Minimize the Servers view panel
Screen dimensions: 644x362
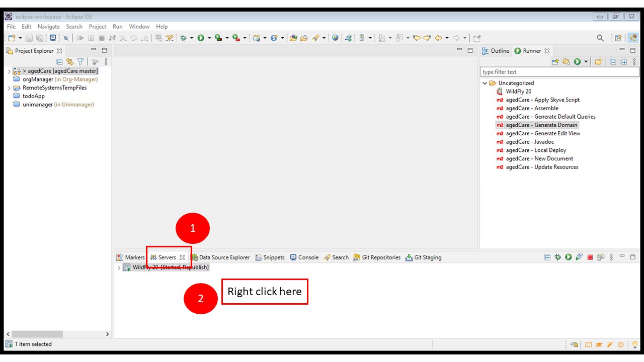tap(622, 256)
